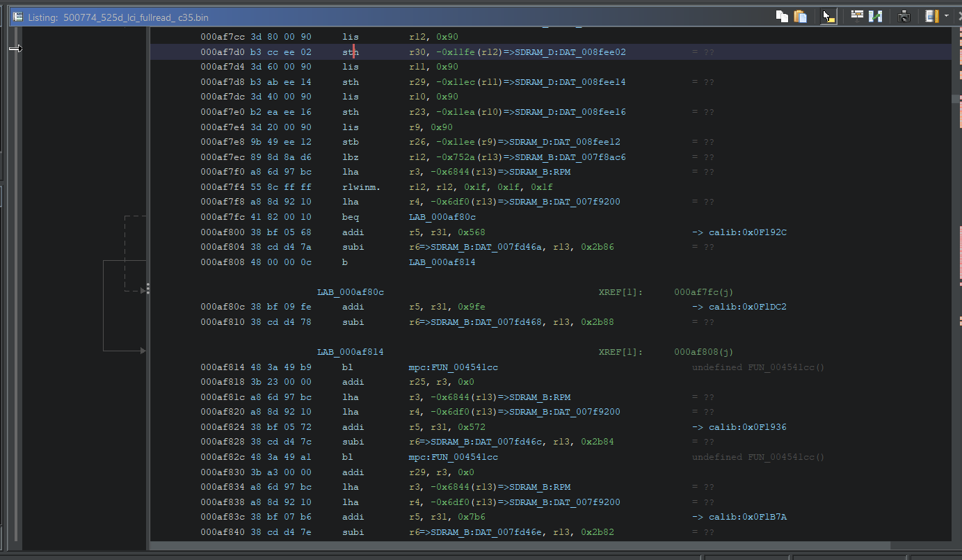Click the Listing window title icon
This screenshot has height=560, width=962.
coord(18,17)
